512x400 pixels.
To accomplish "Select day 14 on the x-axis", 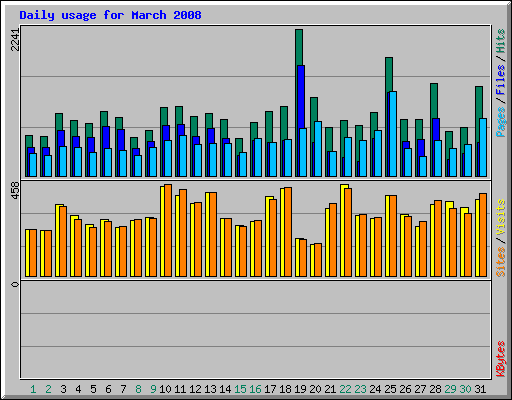I will point(225,389).
